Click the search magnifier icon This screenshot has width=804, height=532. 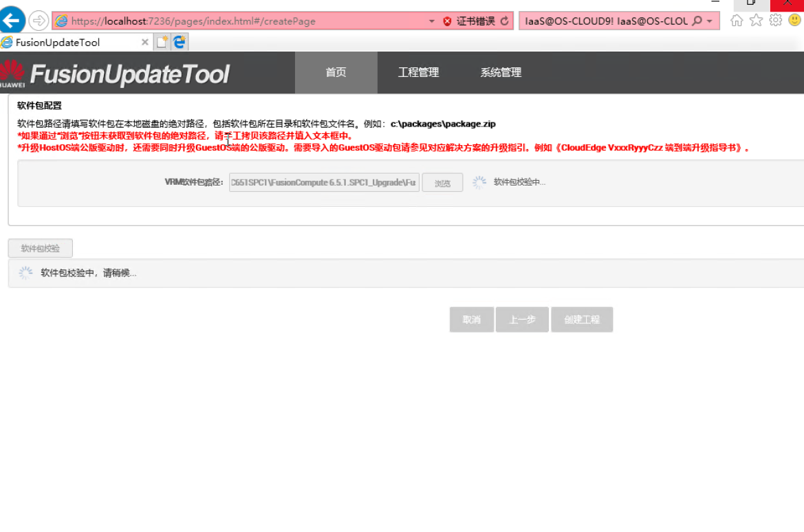[697, 21]
